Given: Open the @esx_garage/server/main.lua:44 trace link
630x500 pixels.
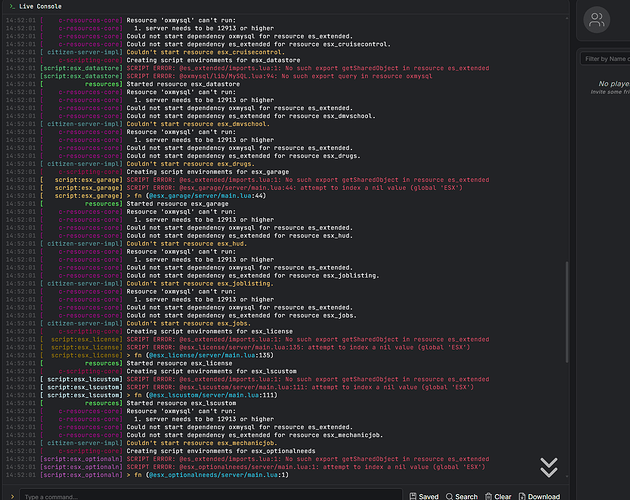Looking at the screenshot, I should pyautogui.click(x=201, y=196).
